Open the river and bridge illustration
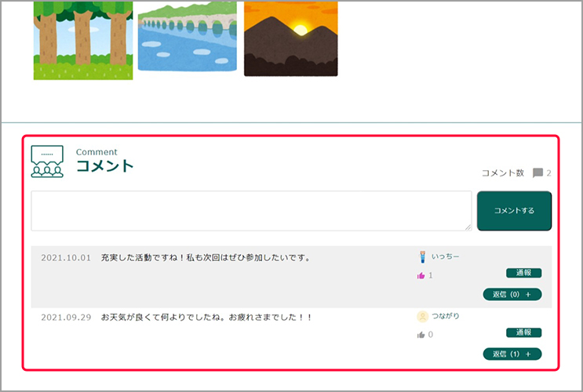This screenshot has width=583, height=392. click(x=188, y=36)
